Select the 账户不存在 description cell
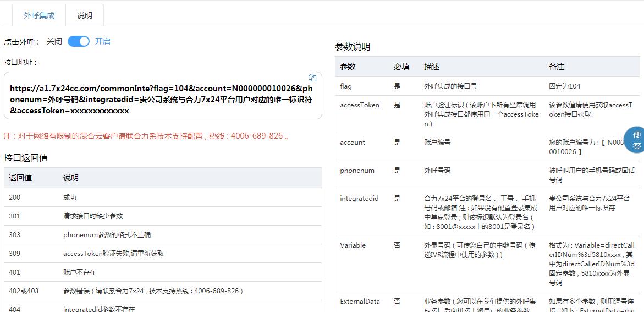644x312 pixels. (80, 272)
